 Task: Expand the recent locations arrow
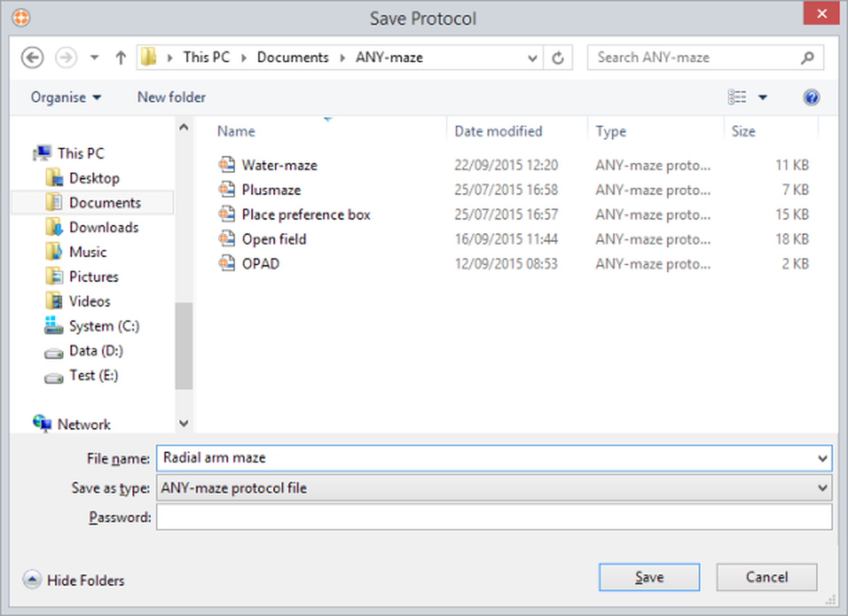point(95,58)
